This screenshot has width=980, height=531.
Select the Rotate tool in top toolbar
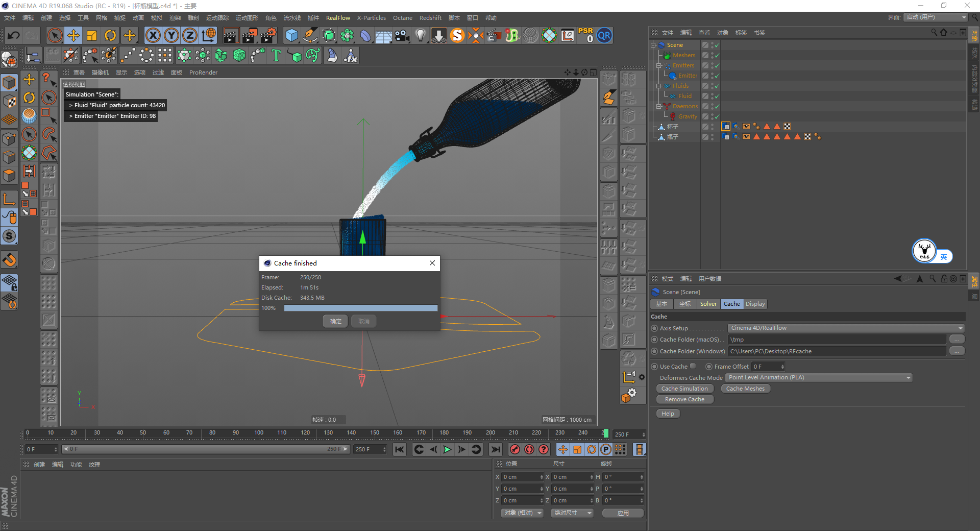110,36
